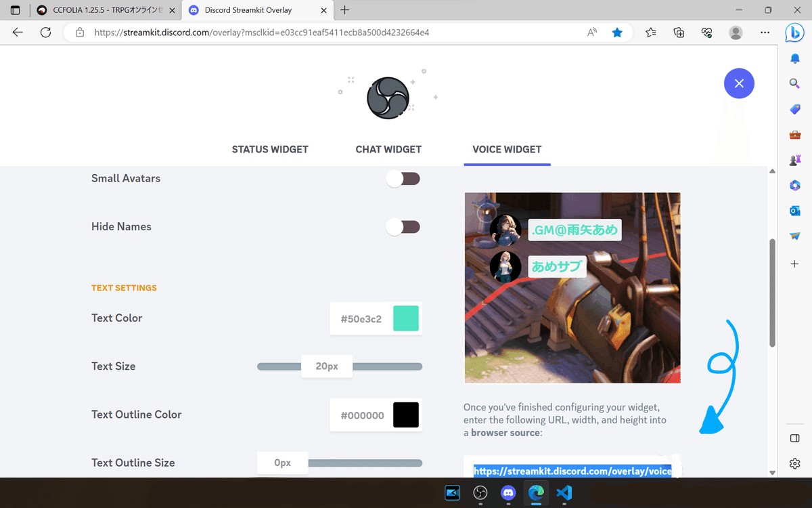Click the Microsoft Edge taskbar icon
The width and height of the screenshot is (812, 508).
536,492
